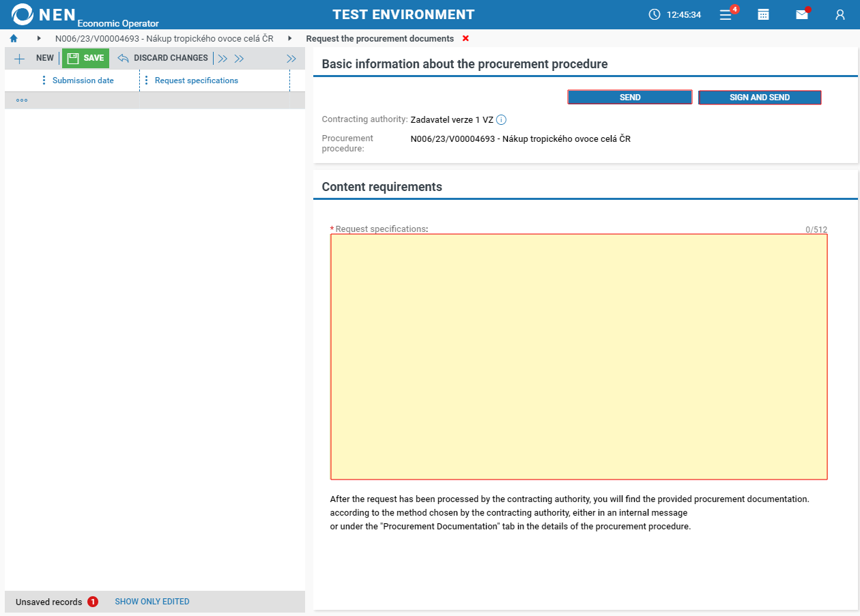Click the NEW plus icon
The height and width of the screenshot is (616, 860).
19,59
